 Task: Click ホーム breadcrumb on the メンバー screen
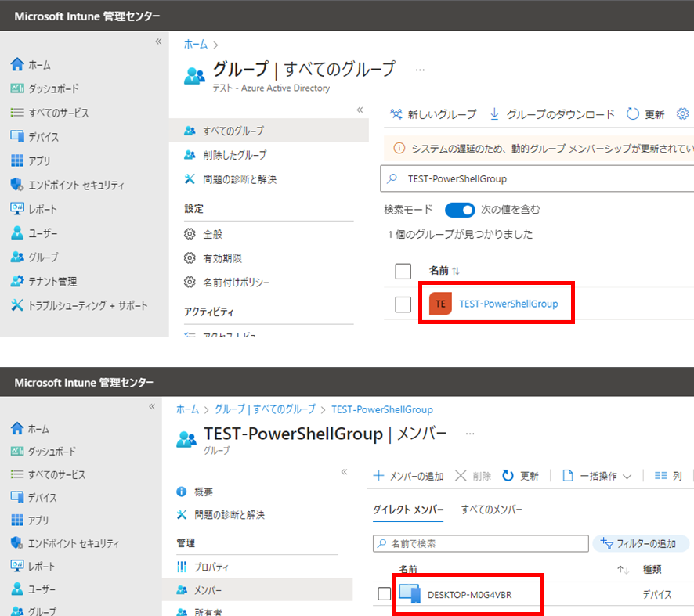[x=188, y=409]
